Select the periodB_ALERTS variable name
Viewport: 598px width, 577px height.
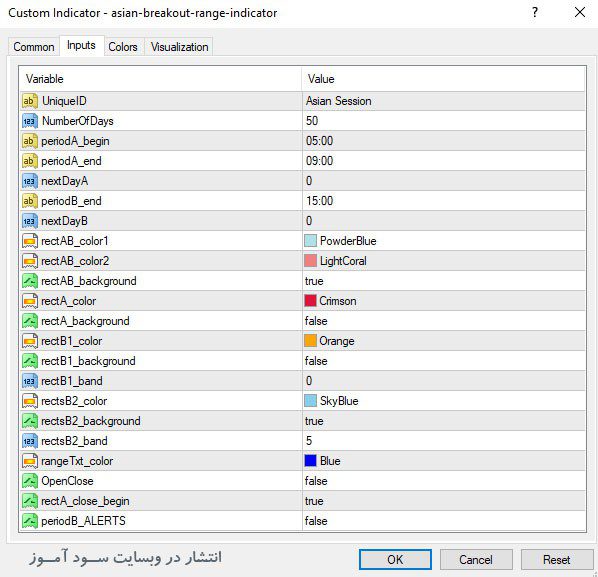[83, 521]
